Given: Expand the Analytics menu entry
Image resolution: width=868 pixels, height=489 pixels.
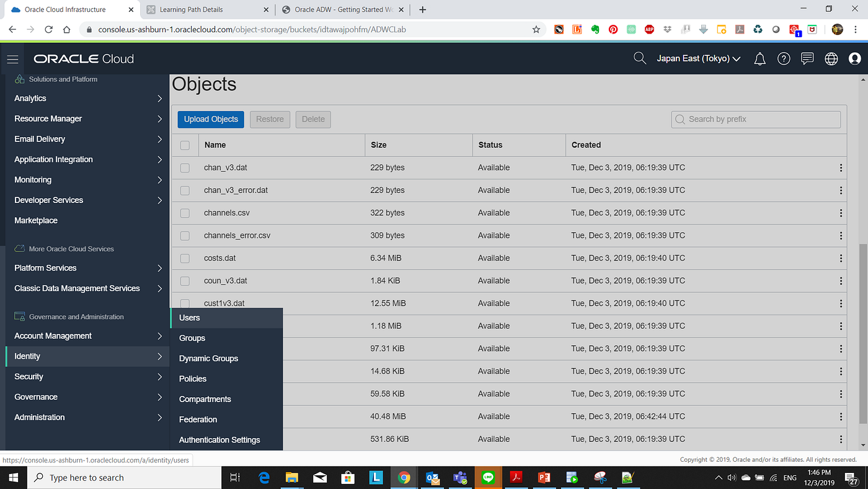Looking at the screenshot, I should pyautogui.click(x=87, y=98).
